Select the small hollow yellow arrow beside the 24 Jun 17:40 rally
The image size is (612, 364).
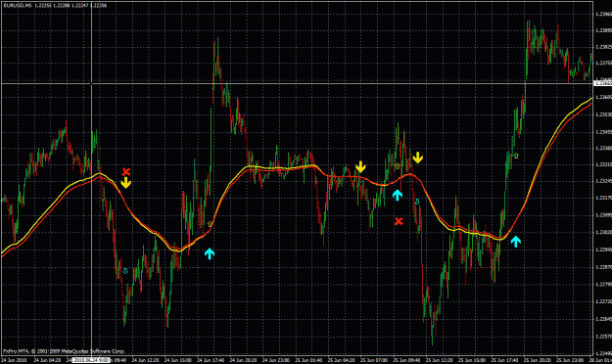[x=210, y=224]
